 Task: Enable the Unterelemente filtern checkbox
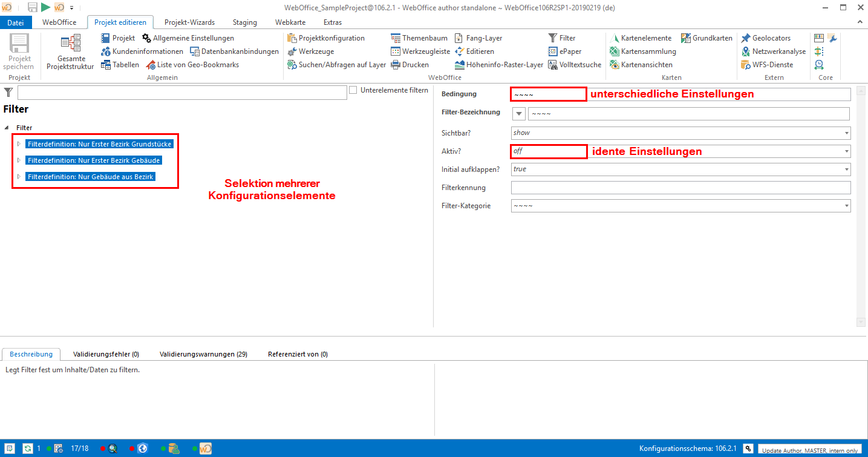pos(353,90)
